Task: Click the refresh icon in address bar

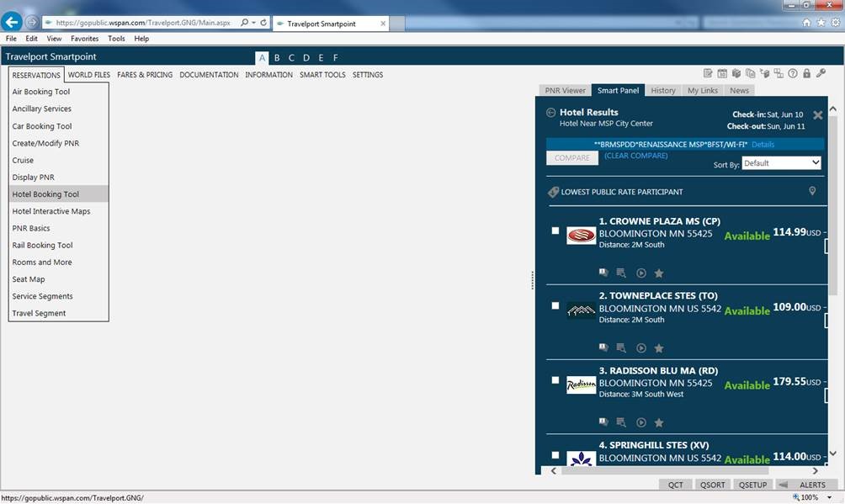Action: pos(263,23)
